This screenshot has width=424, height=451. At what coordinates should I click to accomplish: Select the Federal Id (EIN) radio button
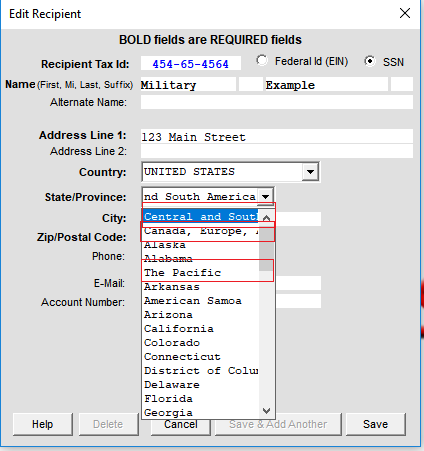tap(262, 61)
